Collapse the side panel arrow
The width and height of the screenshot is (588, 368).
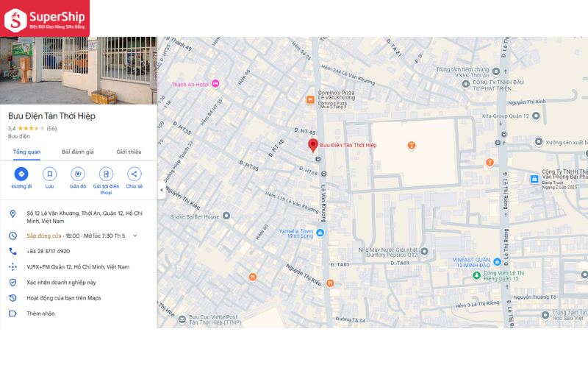161,190
